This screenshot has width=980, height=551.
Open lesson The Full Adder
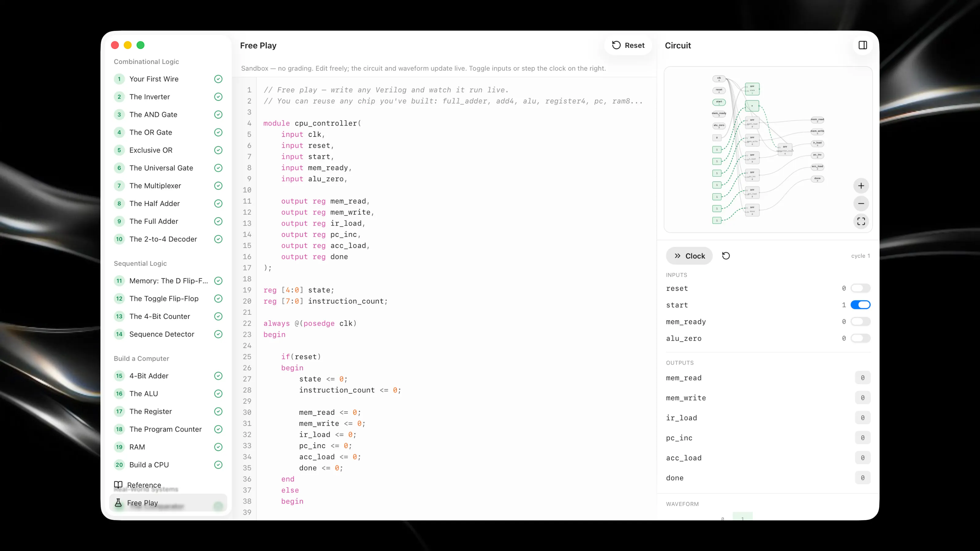click(x=168, y=221)
